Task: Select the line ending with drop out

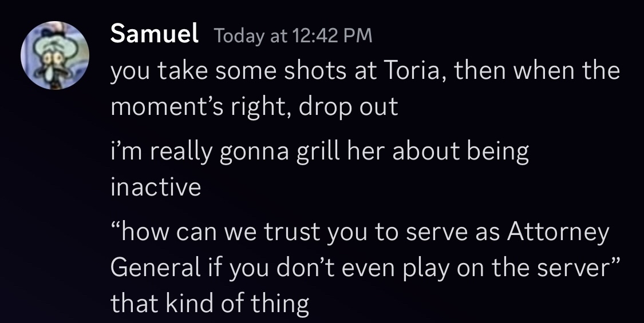Action: tap(254, 107)
